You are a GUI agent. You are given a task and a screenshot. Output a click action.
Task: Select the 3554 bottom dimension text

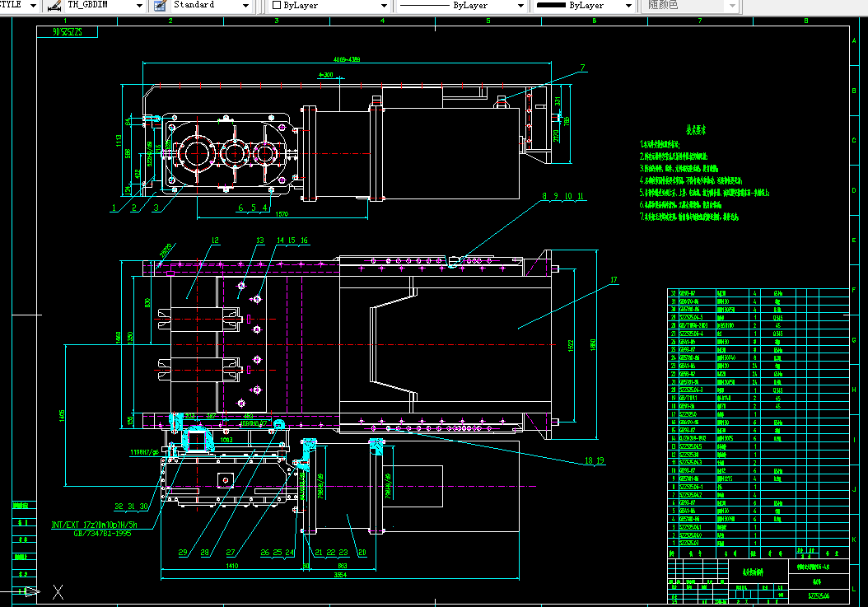[340, 575]
